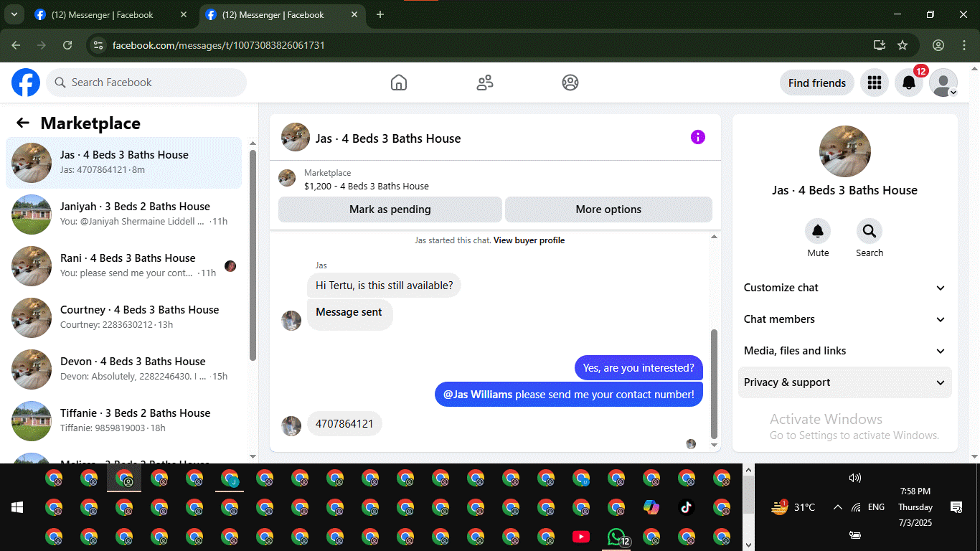Screen dimensions: 980x551
Task: Open the Friends icon in top navigation
Action: click(485, 83)
